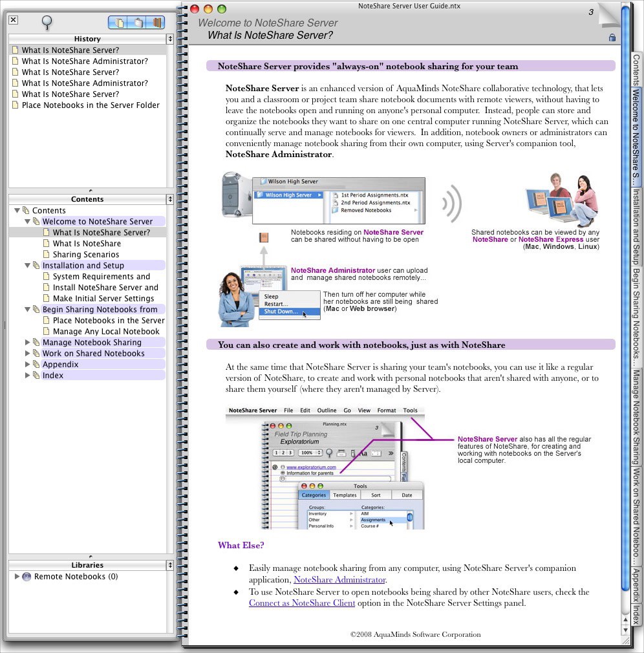Click the section icon beside Installation and Setup
Screen dimensions: 644x653
[x=36, y=265]
